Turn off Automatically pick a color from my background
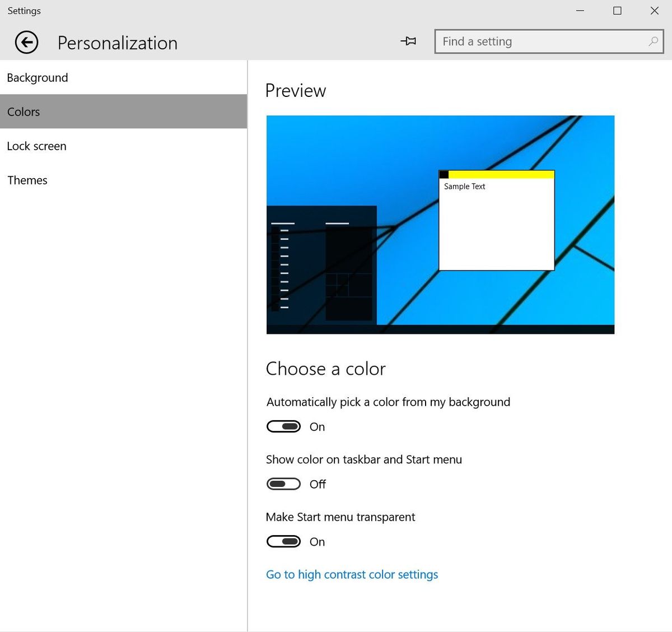This screenshot has height=632, width=672. pos(283,426)
